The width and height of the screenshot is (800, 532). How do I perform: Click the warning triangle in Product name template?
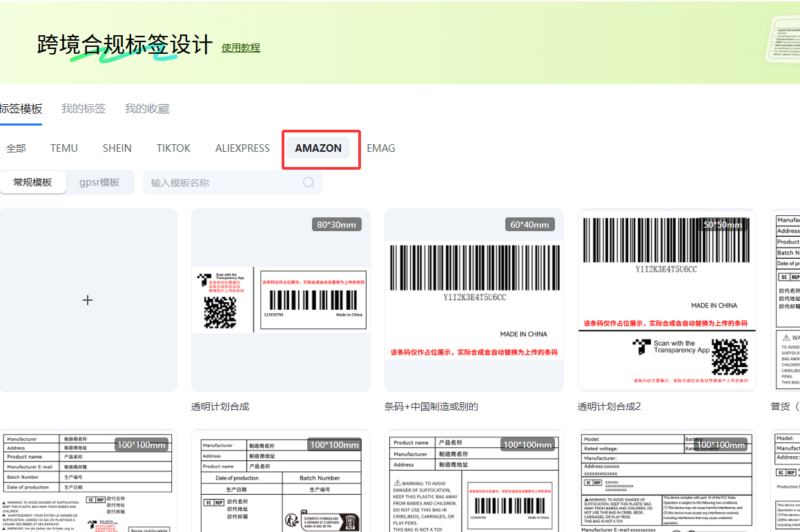tap(397, 483)
